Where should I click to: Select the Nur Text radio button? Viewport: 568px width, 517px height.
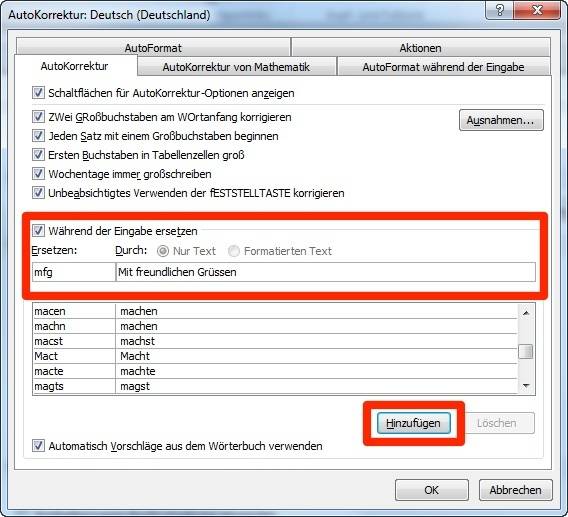tap(163, 251)
